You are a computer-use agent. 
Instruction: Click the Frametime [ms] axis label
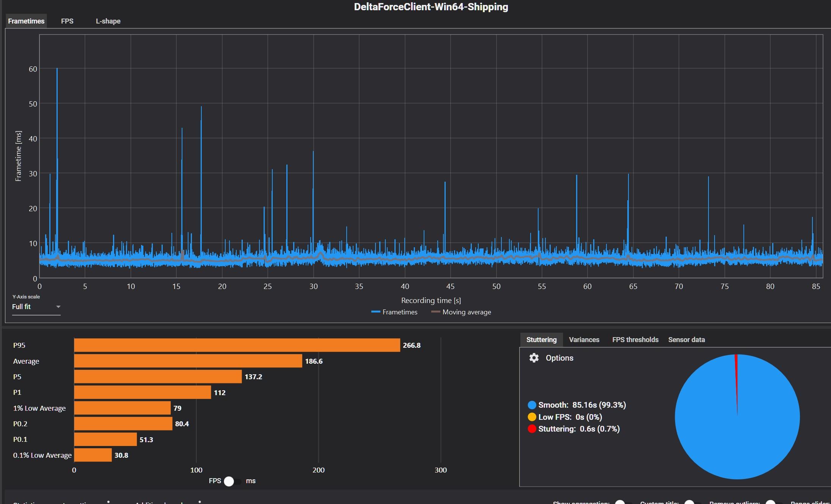pos(18,156)
